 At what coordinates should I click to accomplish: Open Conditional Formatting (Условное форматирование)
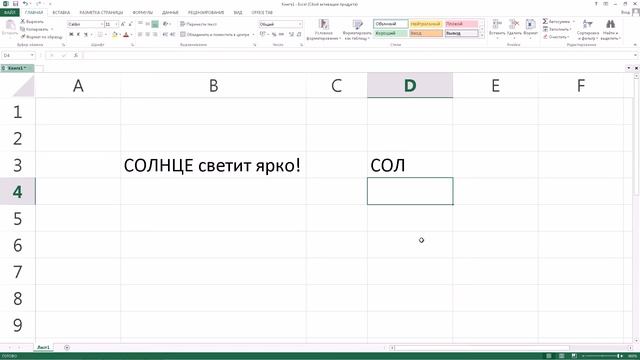(x=324, y=29)
